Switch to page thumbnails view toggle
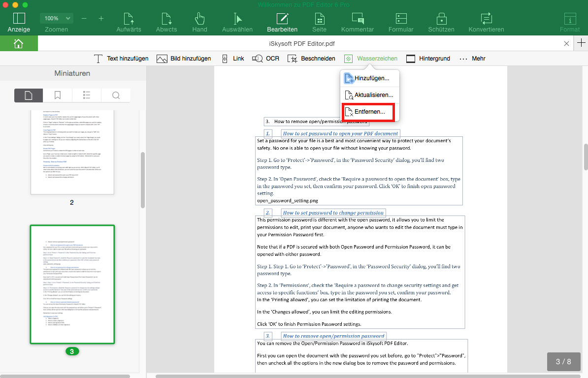588x378 pixels. (29, 95)
